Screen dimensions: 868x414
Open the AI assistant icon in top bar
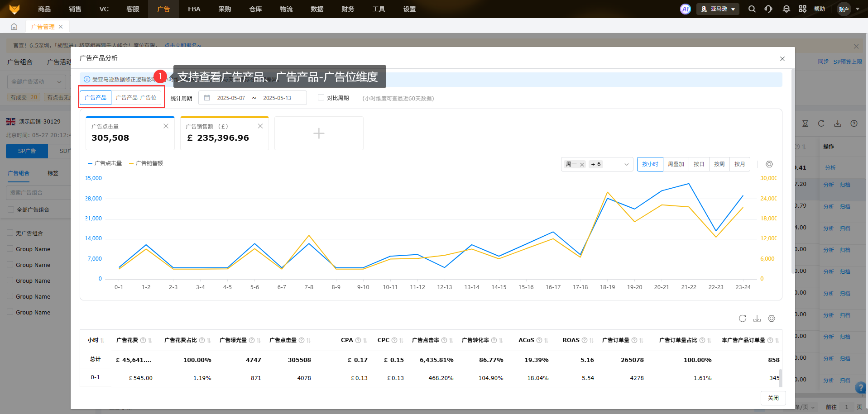(685, 9)
